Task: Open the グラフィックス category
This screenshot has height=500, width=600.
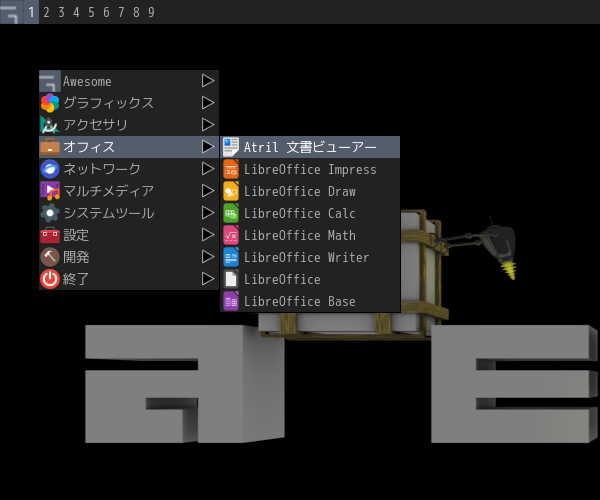Action: click(129, 103)
